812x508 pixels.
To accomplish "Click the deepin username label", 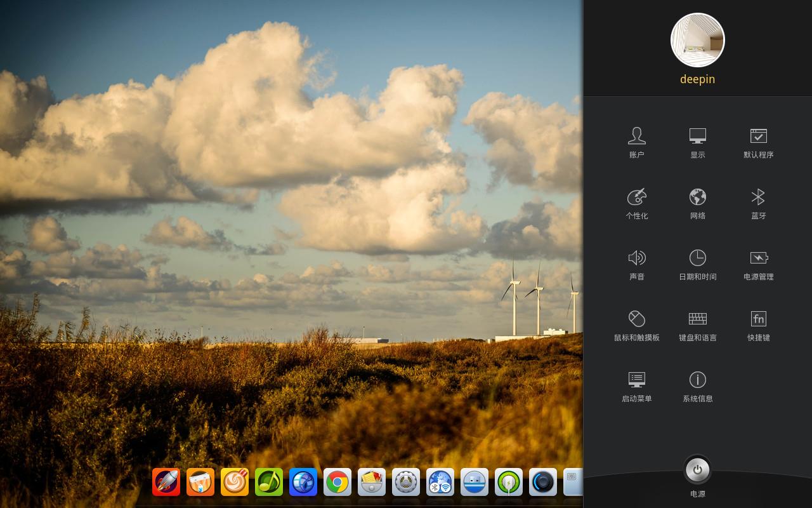I will click(x=697, y=79).
